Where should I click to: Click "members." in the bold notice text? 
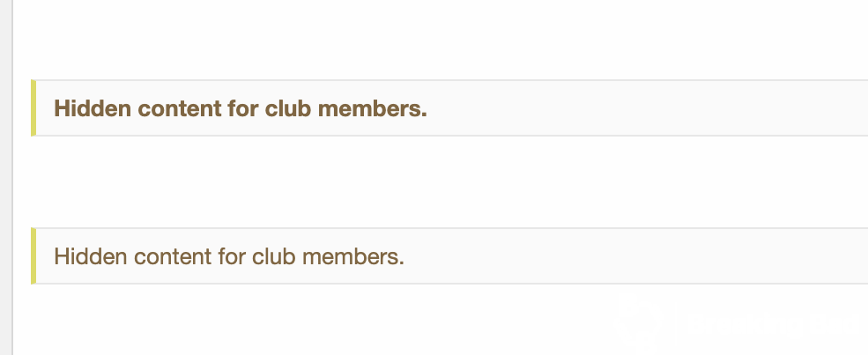373,108
